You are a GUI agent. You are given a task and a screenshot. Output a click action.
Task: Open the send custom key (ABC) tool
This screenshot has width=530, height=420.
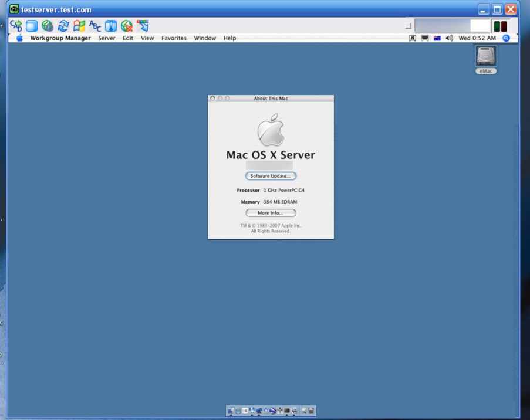(x=95, y=26)
